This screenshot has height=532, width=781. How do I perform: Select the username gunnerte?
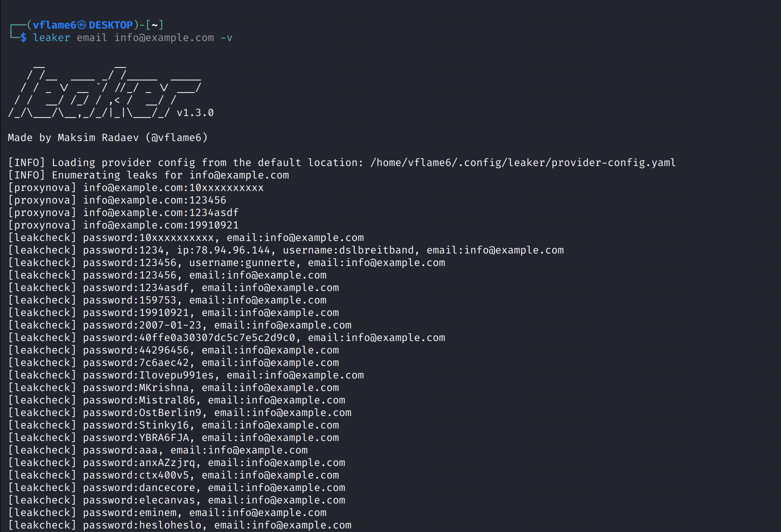coord(270,263)
